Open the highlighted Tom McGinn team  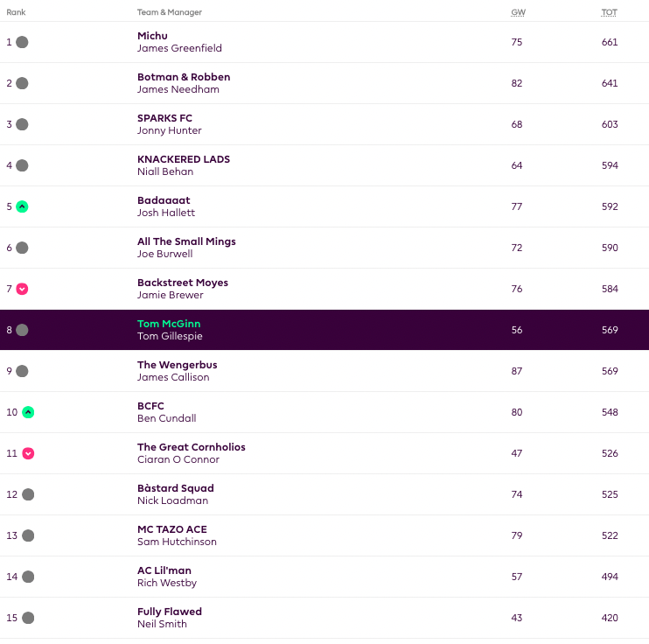[169, 324]
